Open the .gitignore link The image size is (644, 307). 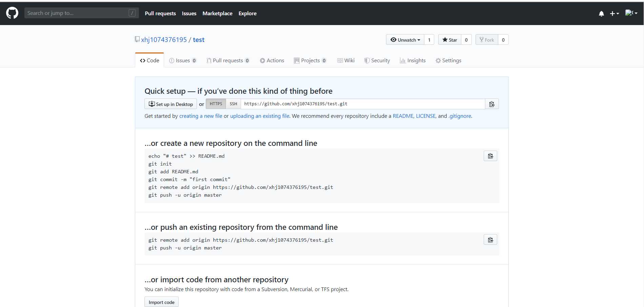click(x=460, y=116)
